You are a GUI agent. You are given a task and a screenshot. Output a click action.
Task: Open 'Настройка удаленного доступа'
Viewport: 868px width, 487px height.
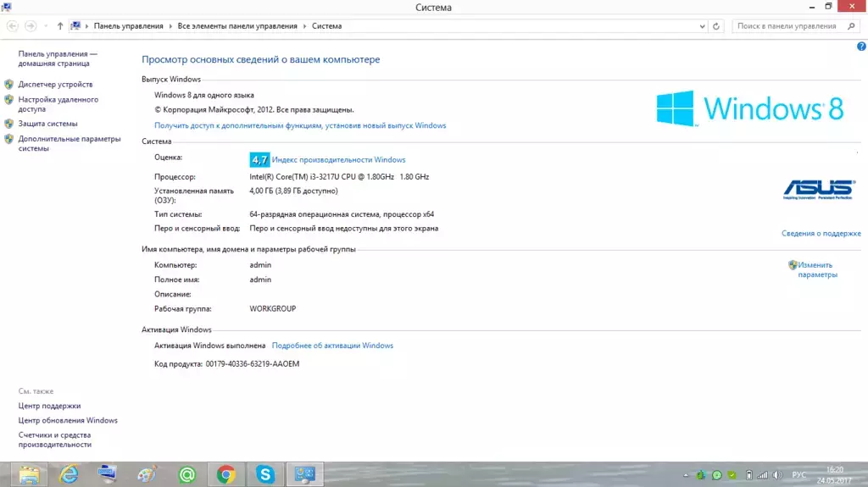58,104
